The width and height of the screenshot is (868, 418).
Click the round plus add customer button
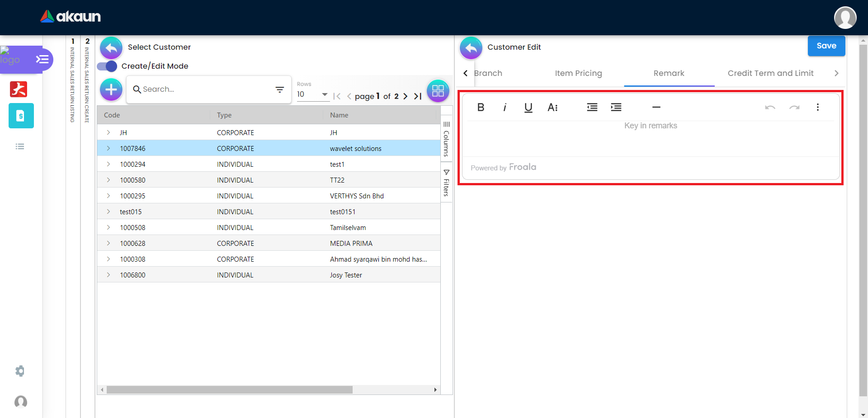pos(111,89)
